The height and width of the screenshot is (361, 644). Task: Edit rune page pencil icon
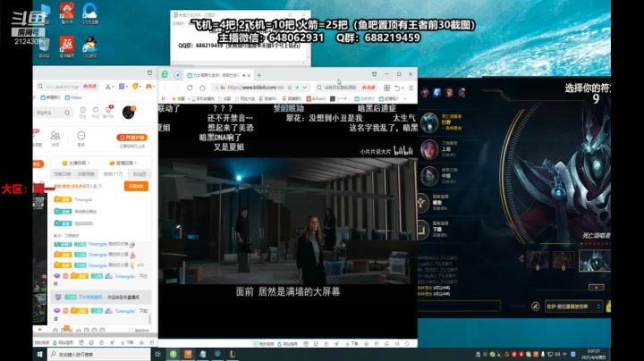pyautogui.click(x=535, y=306)
